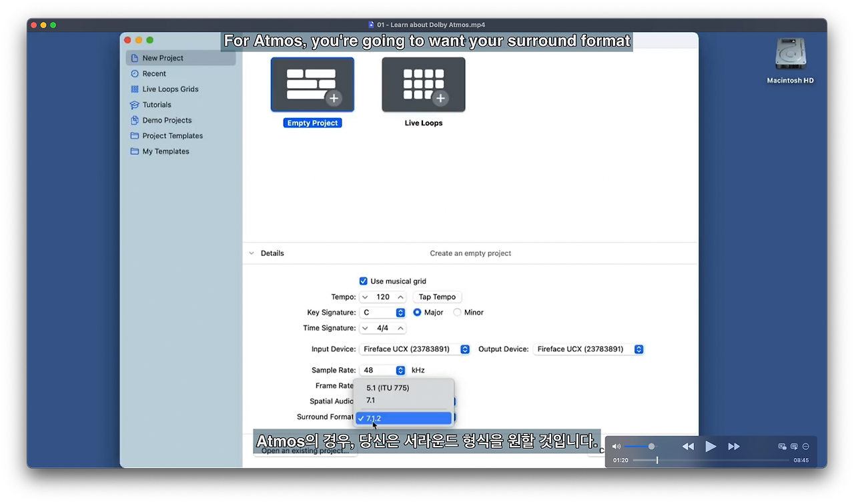Viewport: 854px width, 504px height.
Task: Click the Tempo value 120 field
Action: [x=383, y=297]
